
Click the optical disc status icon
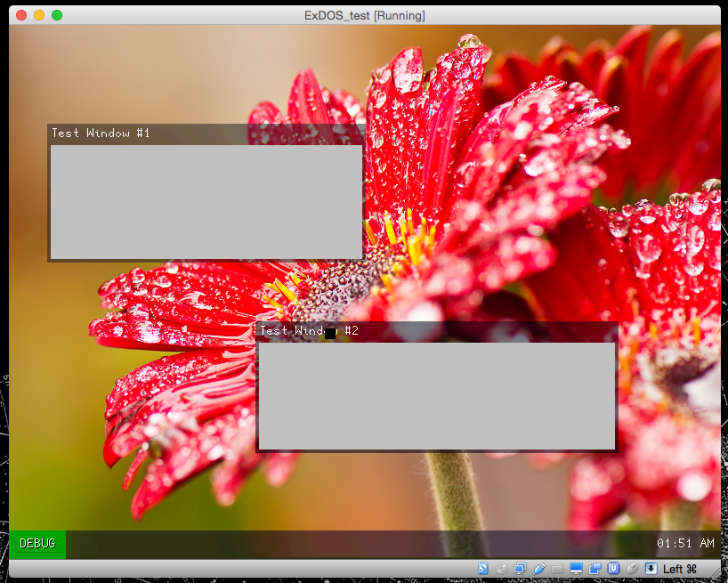pos(501,569)
